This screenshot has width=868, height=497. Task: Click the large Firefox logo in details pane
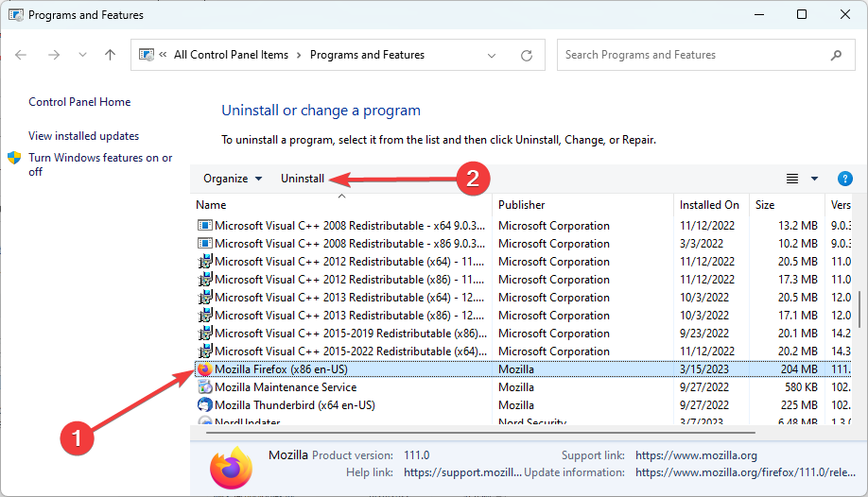(x=232, y=469)
